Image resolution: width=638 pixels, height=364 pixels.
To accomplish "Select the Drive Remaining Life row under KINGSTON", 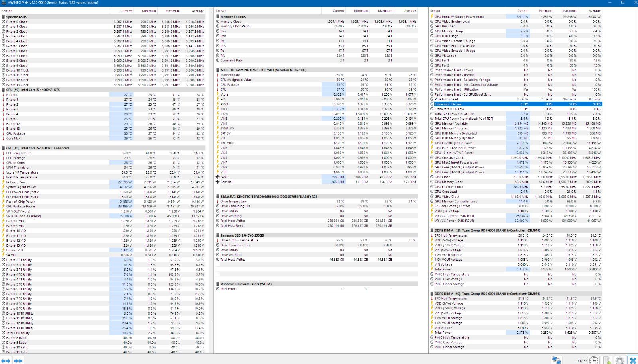I will click(317, 206).
